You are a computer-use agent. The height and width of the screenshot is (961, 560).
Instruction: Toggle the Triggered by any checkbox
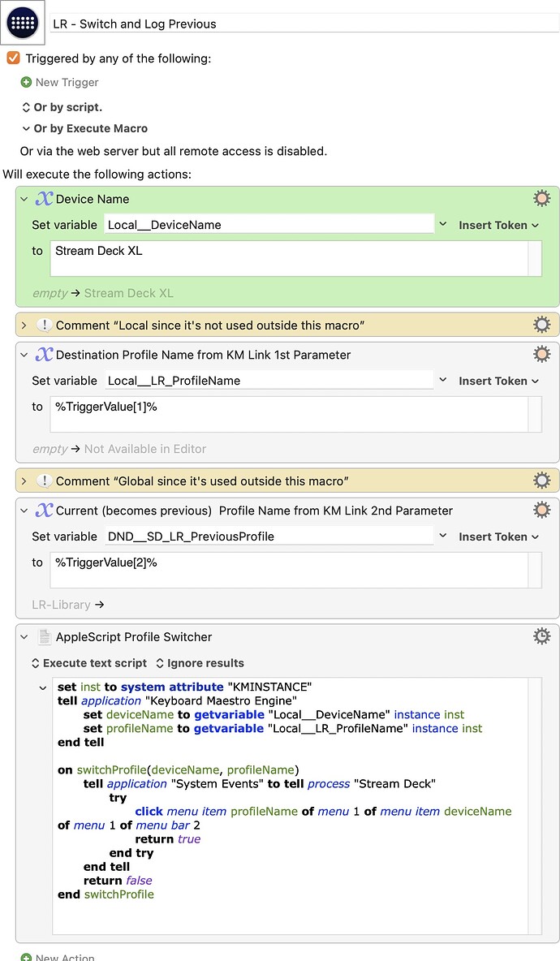pos(13,58)
